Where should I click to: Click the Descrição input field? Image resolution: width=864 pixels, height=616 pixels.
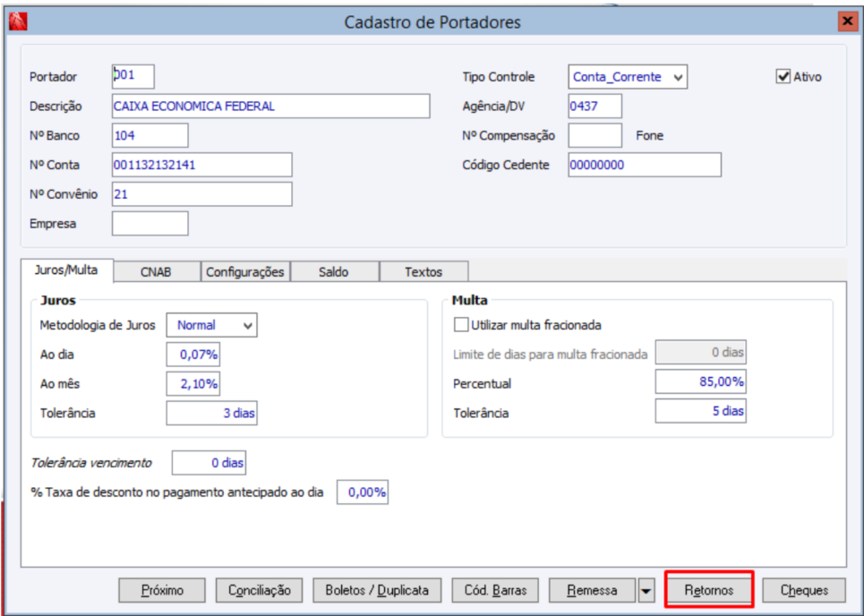270,106
